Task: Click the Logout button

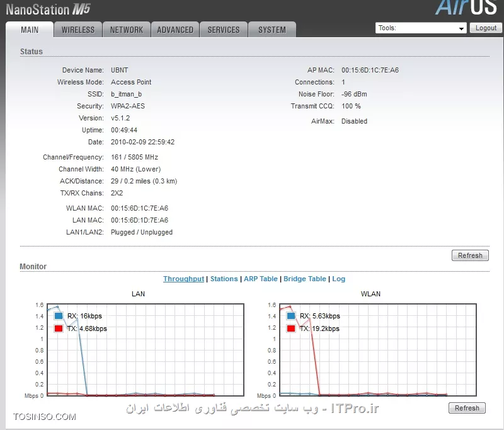Action: [x=486, y=28]
